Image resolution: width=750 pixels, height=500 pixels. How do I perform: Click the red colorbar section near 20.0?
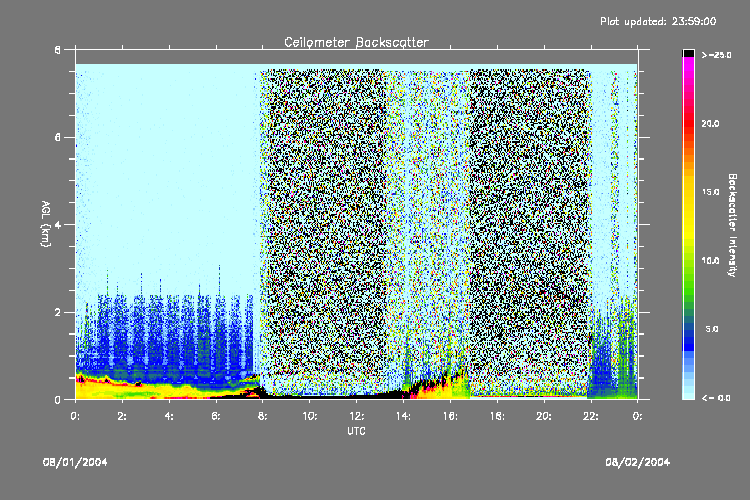coord(688,123)
